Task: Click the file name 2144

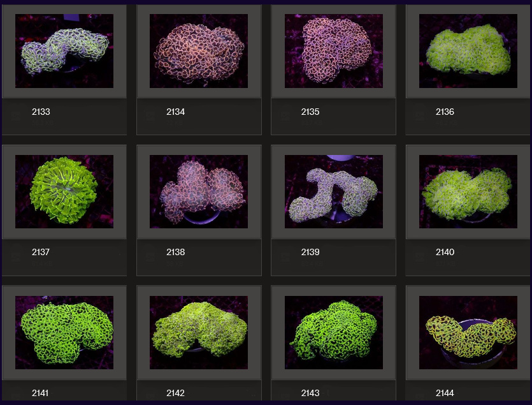Action: pos(445,393)
